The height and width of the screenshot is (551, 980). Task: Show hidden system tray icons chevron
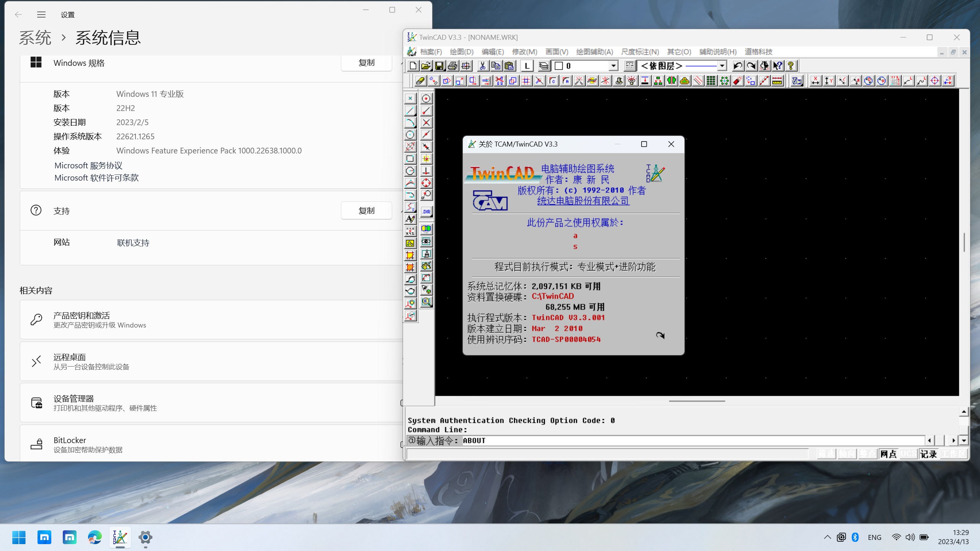coord(827,537)
